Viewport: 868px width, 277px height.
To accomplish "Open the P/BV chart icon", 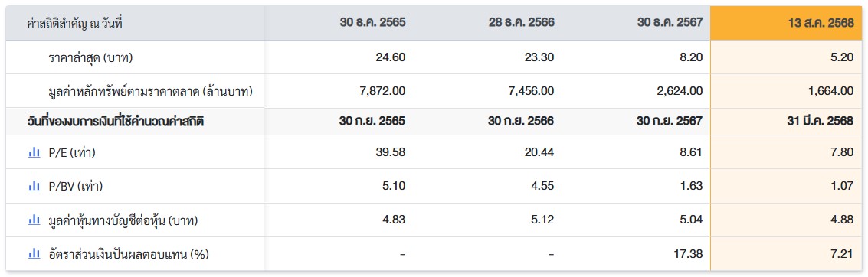I will (34, 187).
